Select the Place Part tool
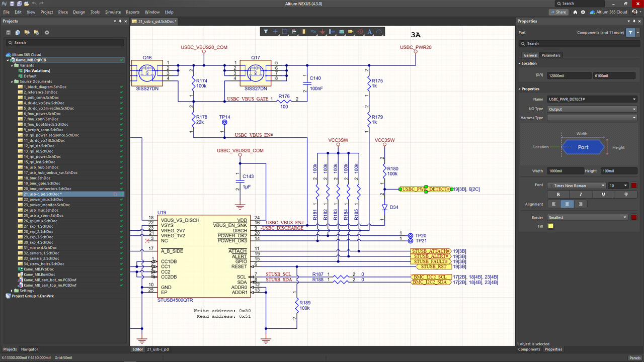 point(303,31)
